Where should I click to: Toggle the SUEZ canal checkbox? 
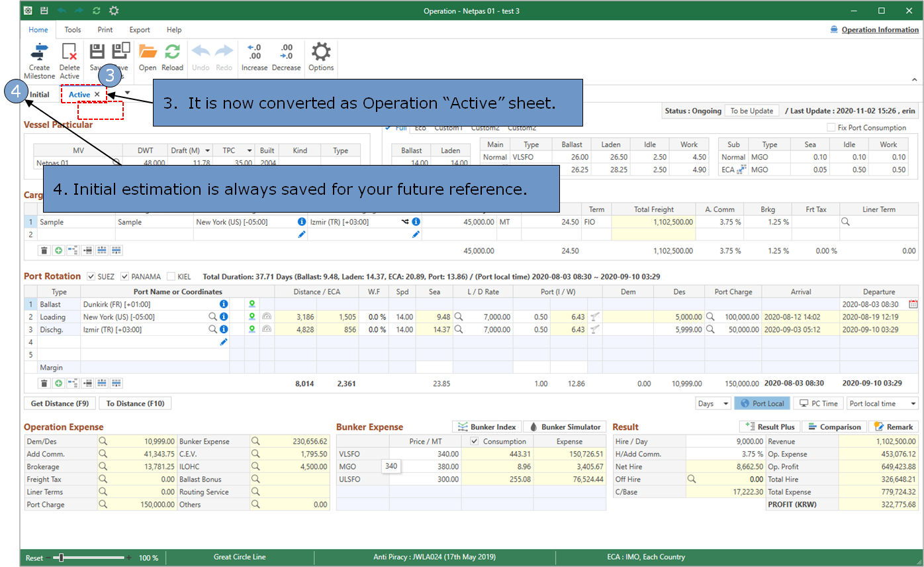91,276
